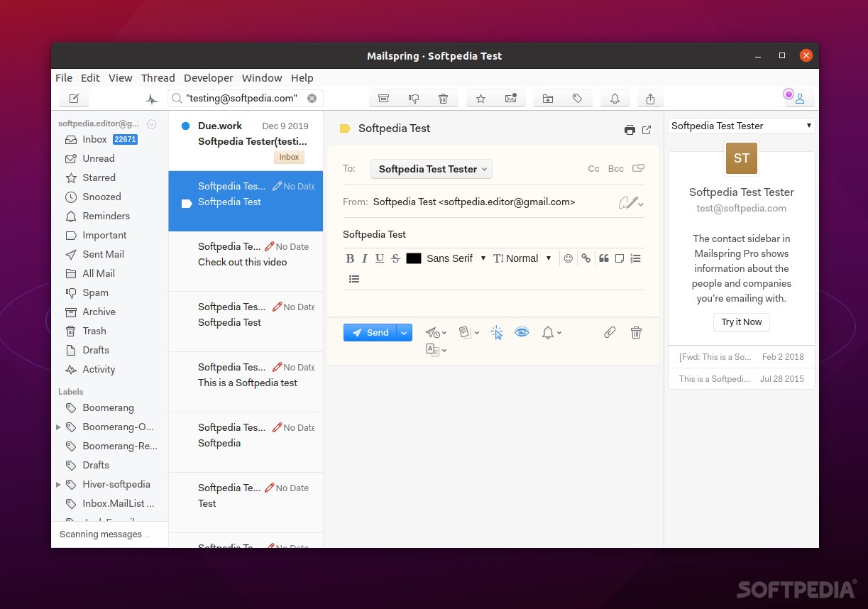Mark thread as spam with thumbs-down icon

(414, 99)
